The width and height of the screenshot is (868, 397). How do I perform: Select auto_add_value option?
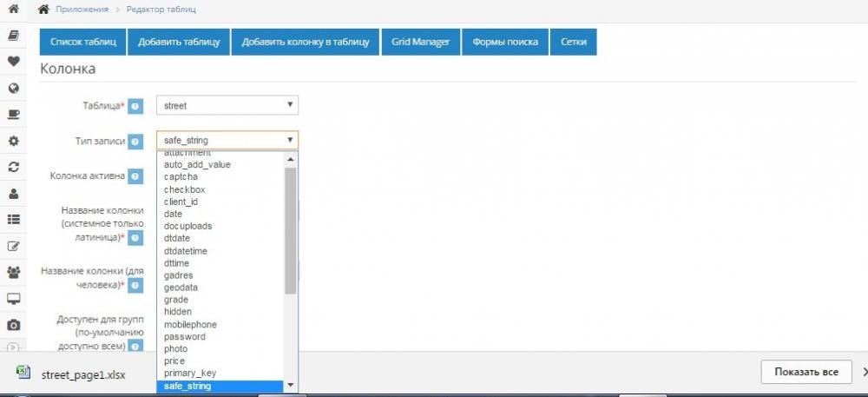tap(220, 164)
